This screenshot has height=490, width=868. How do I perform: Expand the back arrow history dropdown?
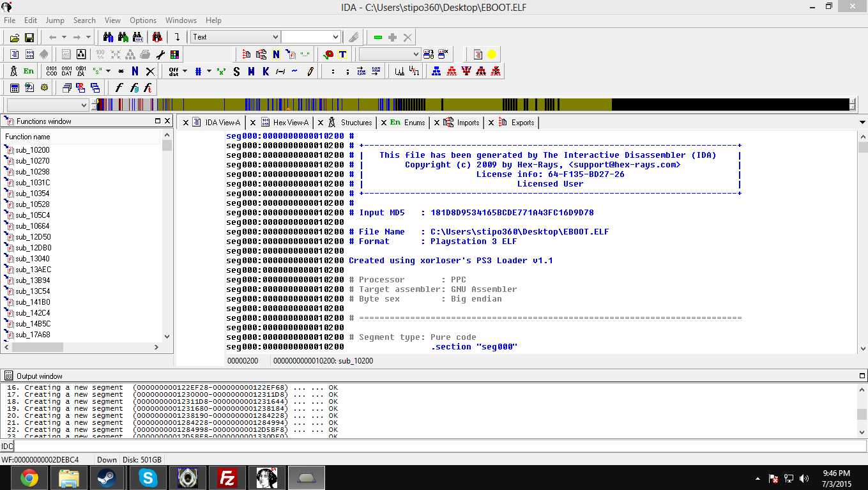[x=65, y=37]
